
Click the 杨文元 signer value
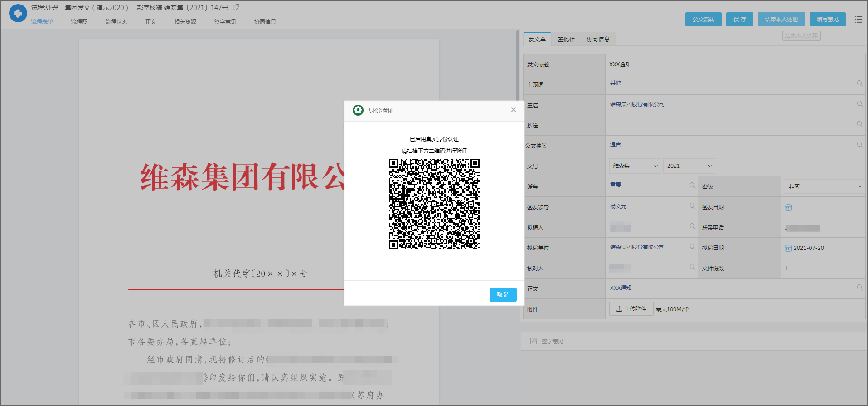(618, 206)
